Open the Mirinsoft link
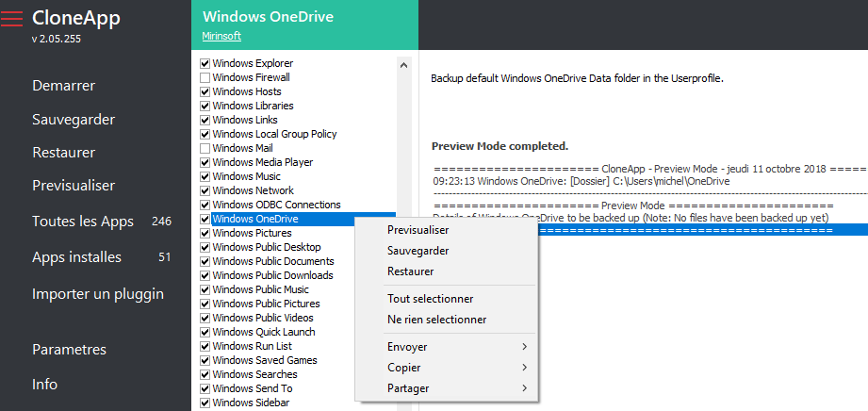 tap(221, 37)
